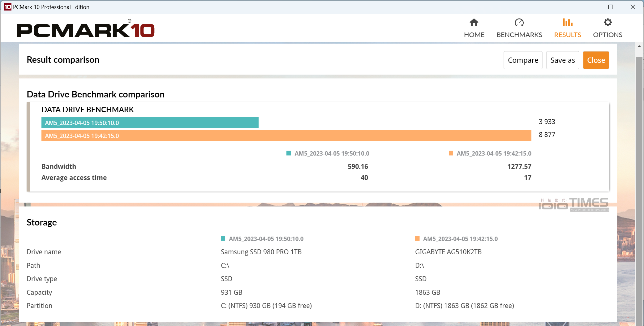
Task: Open the HOME tab label
Action: tap(474, 35)
